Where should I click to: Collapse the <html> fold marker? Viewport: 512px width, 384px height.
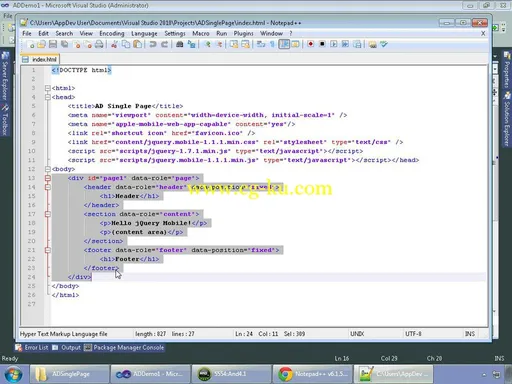coord(48,88)
